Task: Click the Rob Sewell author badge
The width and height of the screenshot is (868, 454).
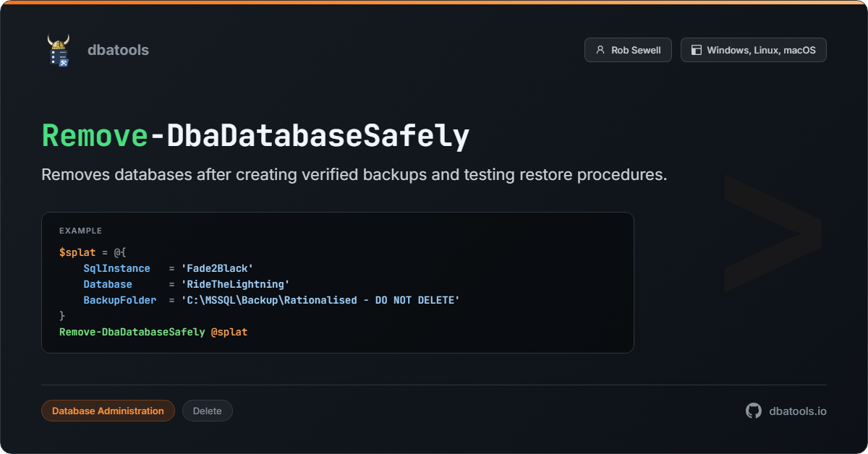Action: 627,50
